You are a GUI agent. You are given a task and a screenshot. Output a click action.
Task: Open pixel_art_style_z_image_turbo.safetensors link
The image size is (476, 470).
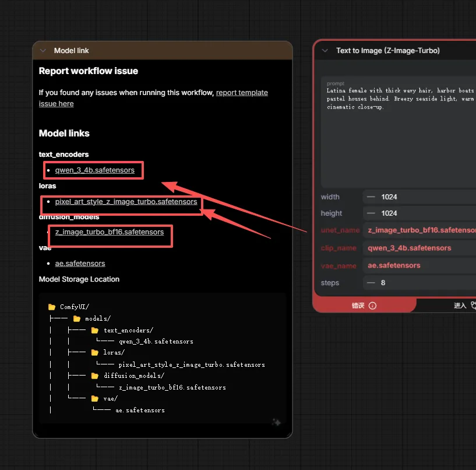coord(126,202)
